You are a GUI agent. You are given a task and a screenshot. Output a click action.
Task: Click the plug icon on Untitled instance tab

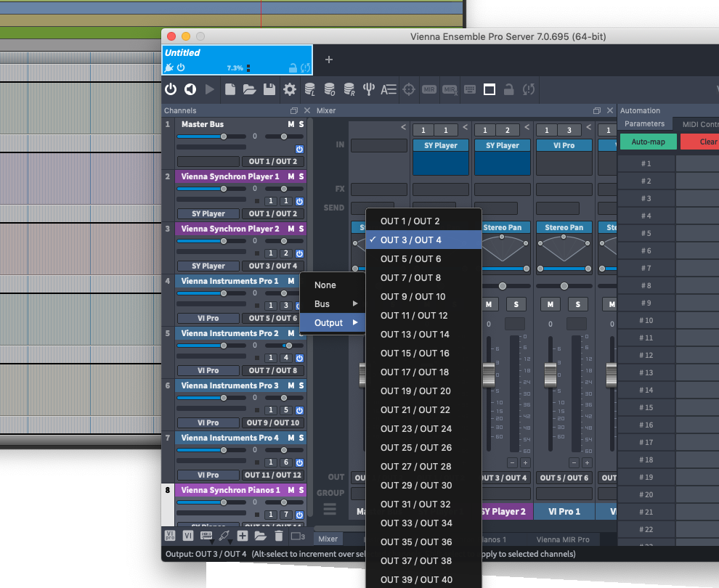click(x=168, y=68)
